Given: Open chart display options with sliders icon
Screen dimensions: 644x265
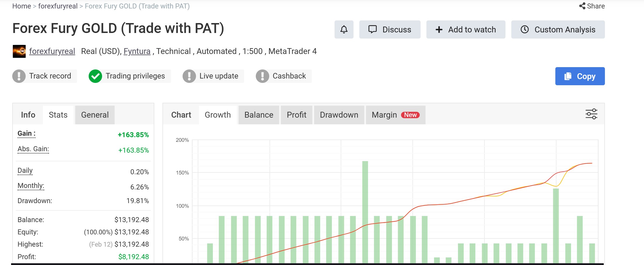Looking at the screenshot, I should click(591, 114).
